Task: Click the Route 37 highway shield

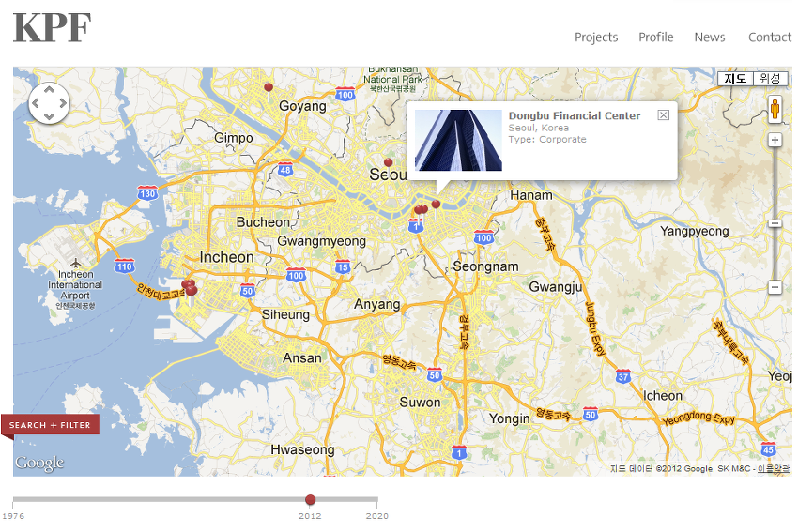Action: (623, 376)
